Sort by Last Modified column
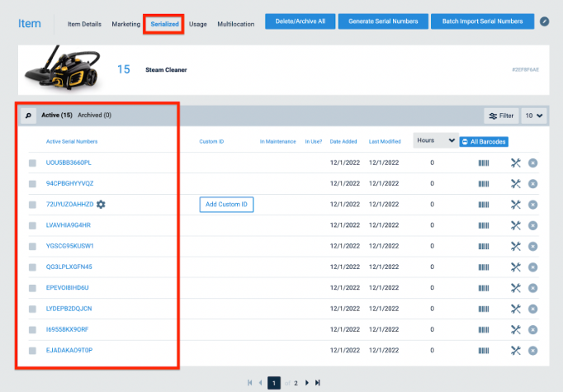Viewport: 563px width, 392px height. [385, 141]
